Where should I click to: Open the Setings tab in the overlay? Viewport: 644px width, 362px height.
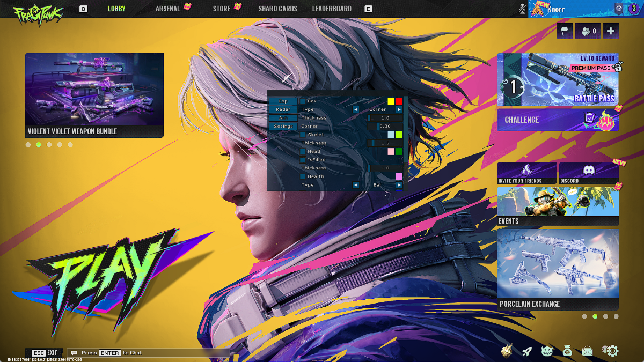(283, 126)
